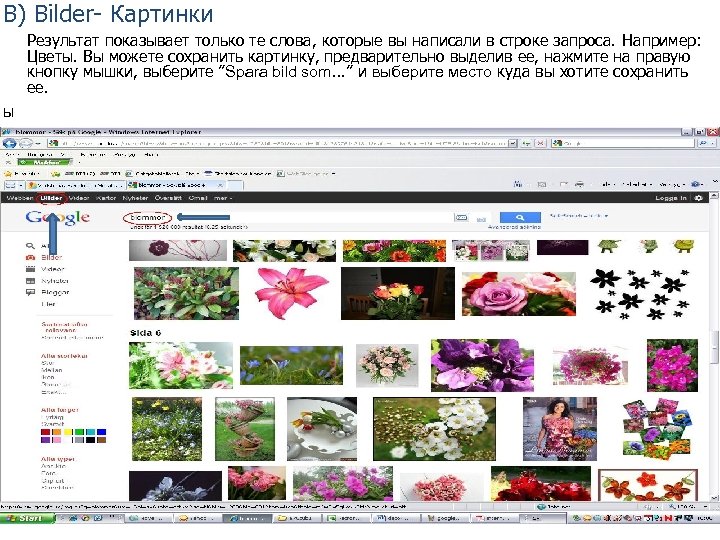Click the IE home icon in command bar
The height and width of the screenshot is (540, 720).
tap(518, 185)
